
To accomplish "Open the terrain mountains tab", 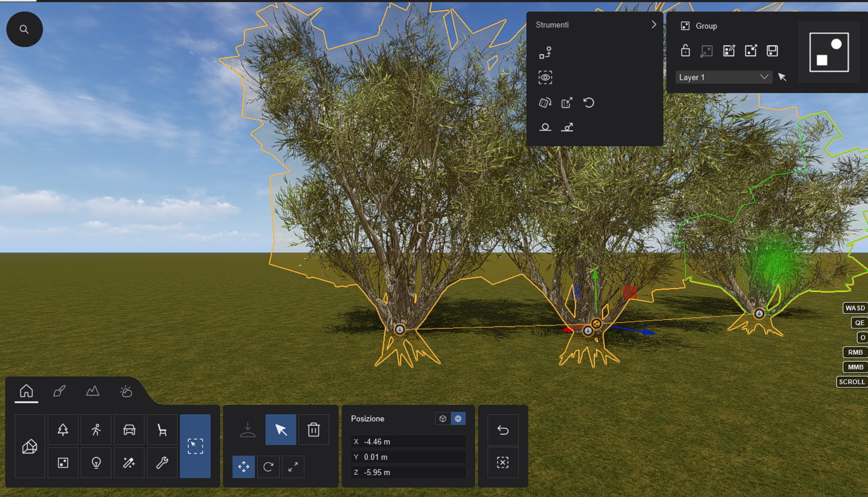I will point(93,391).
